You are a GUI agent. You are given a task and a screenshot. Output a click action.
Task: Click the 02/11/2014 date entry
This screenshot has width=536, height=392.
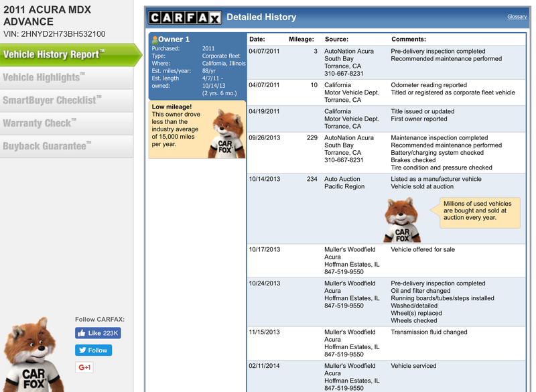[x=264, y=366]
